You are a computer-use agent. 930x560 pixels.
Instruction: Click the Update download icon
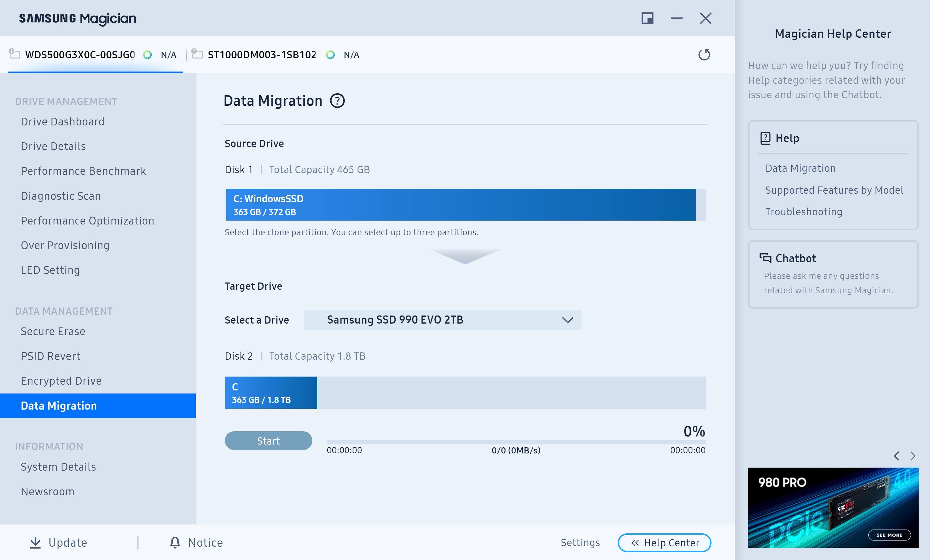tap(36, 542)
